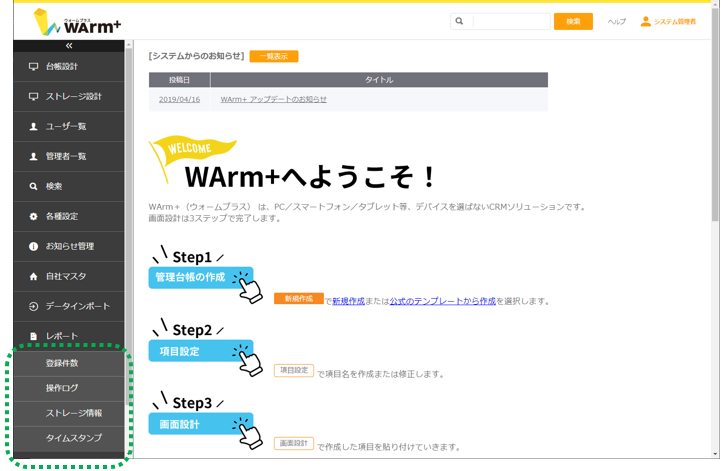Open データインポート menu item
Image resolution: width=721 pixels, height=471 pixels.
tap(69, 306)
